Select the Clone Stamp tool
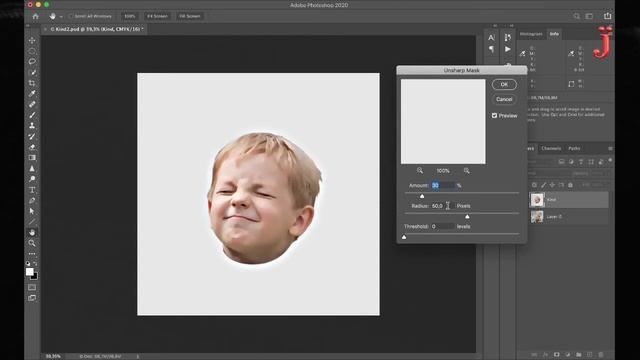This screenshot has width=640, height=360. pos(32,126)
